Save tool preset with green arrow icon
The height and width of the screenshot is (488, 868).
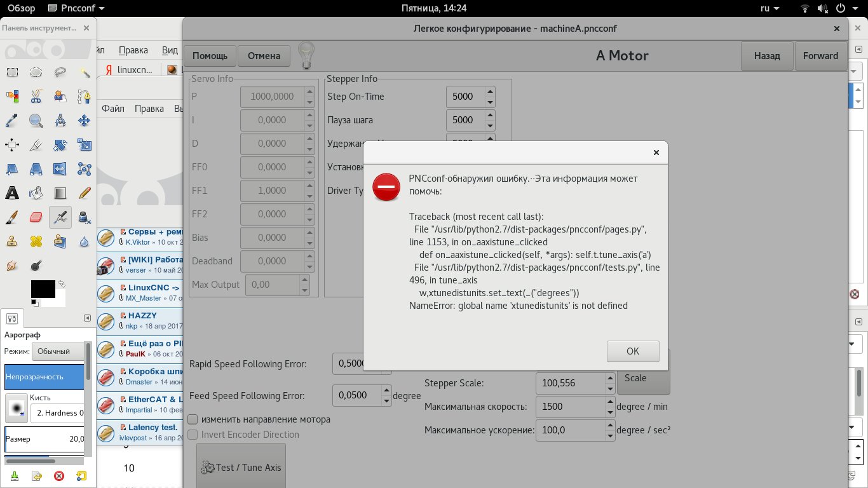pyautogui.click(x=15, y=475)
